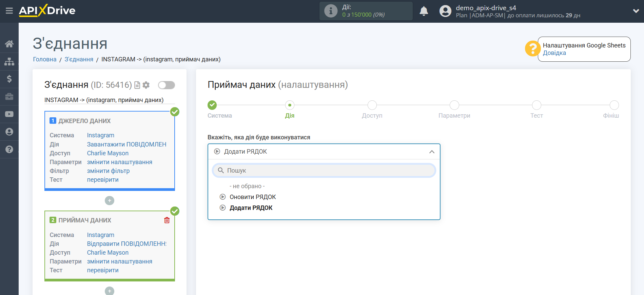Open the home icon in the sidebar
The height and width of the screenshot is (295, 644).
9,44
